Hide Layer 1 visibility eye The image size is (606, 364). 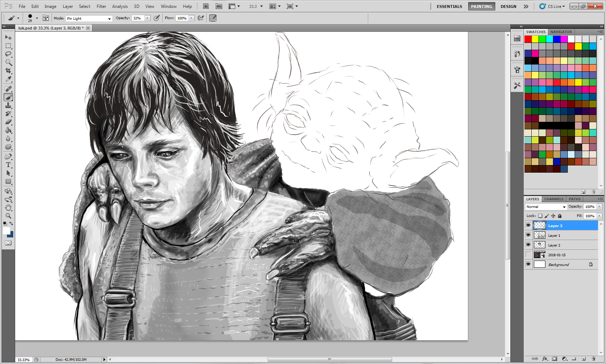[528, 235]
